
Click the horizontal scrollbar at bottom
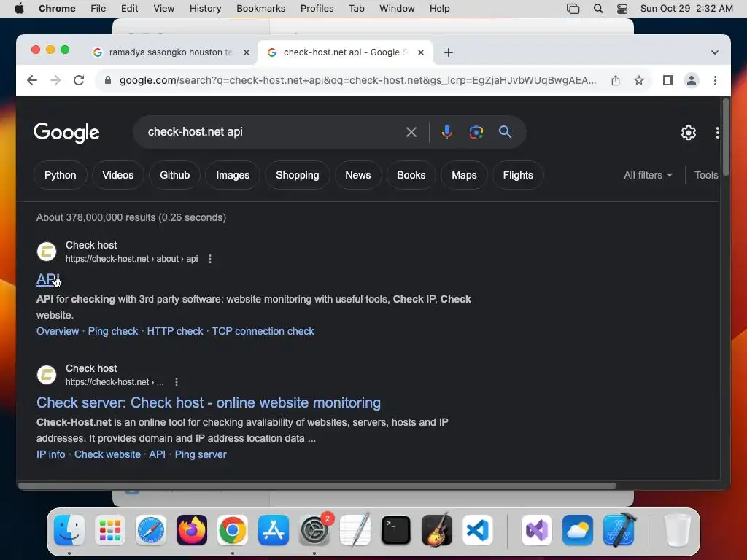click(x=318, y=486)
